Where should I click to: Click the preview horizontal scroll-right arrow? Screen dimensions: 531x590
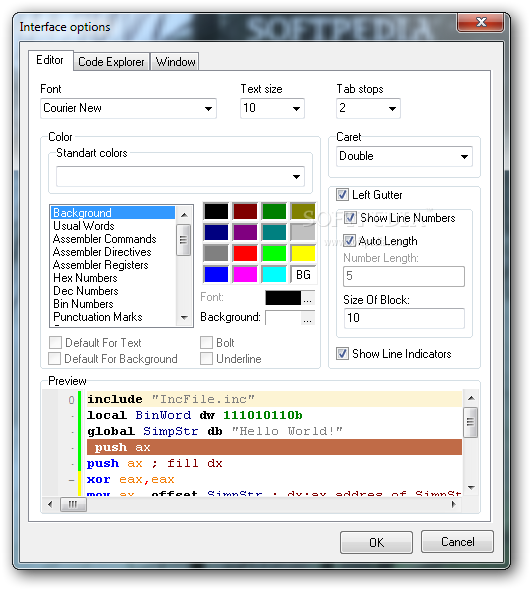(453, 504)
